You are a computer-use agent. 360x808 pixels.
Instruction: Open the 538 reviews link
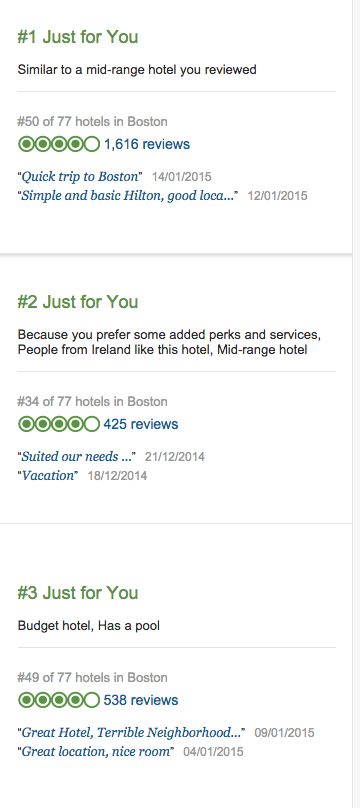click(141, 700)
